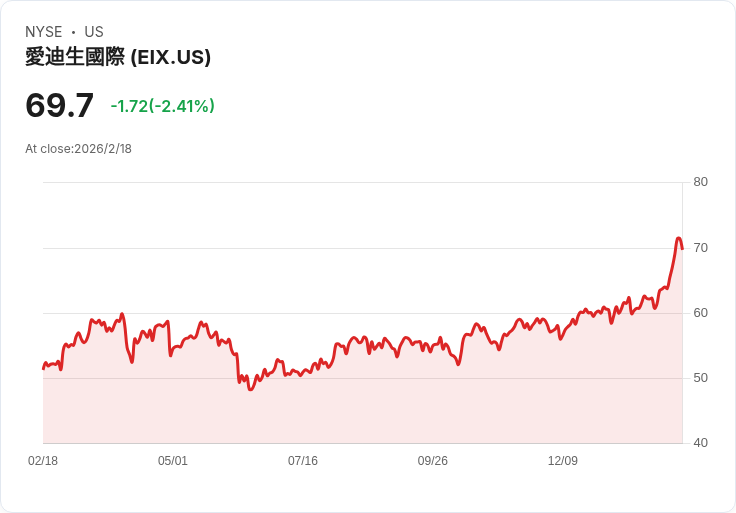Click the 02/18 date on x-axis
The image size is (736, 513).
[43, 461]
